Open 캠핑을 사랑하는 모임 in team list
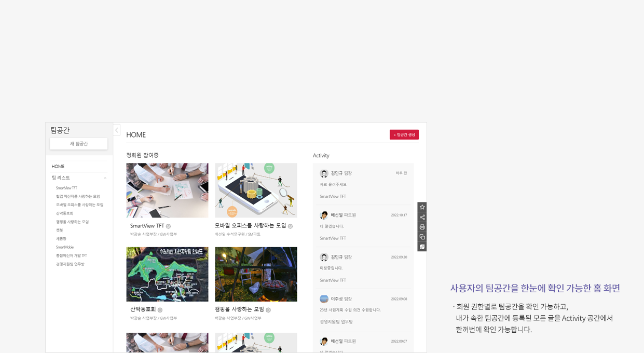644x353 pixels. pyautogui.click(x=72, y=222)
